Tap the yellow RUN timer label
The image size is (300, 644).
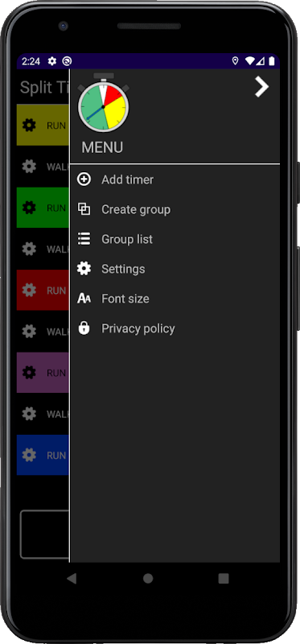(x=56, y=126)
